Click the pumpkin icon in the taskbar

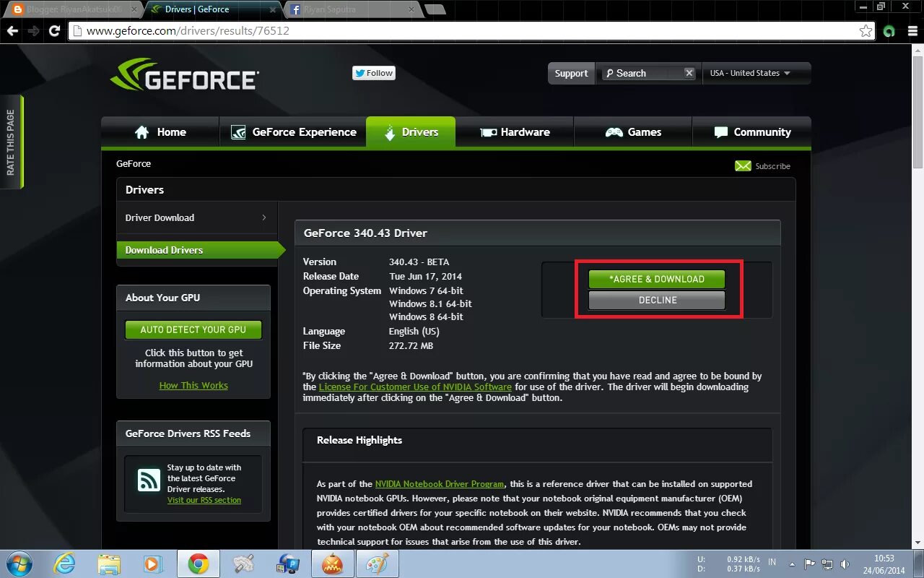tap(332, 564)
